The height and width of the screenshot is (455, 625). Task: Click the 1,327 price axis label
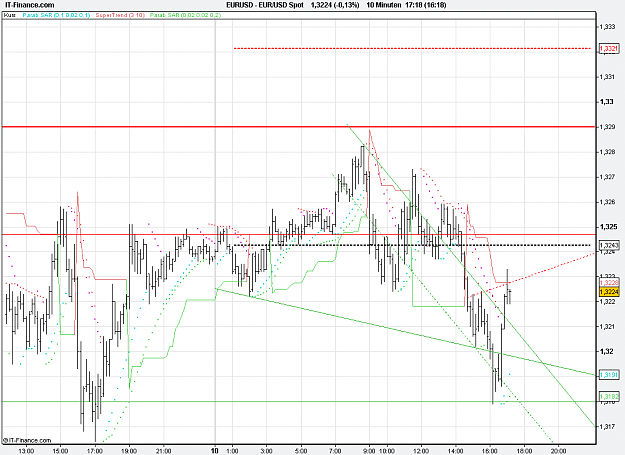(x=607, y=177)
